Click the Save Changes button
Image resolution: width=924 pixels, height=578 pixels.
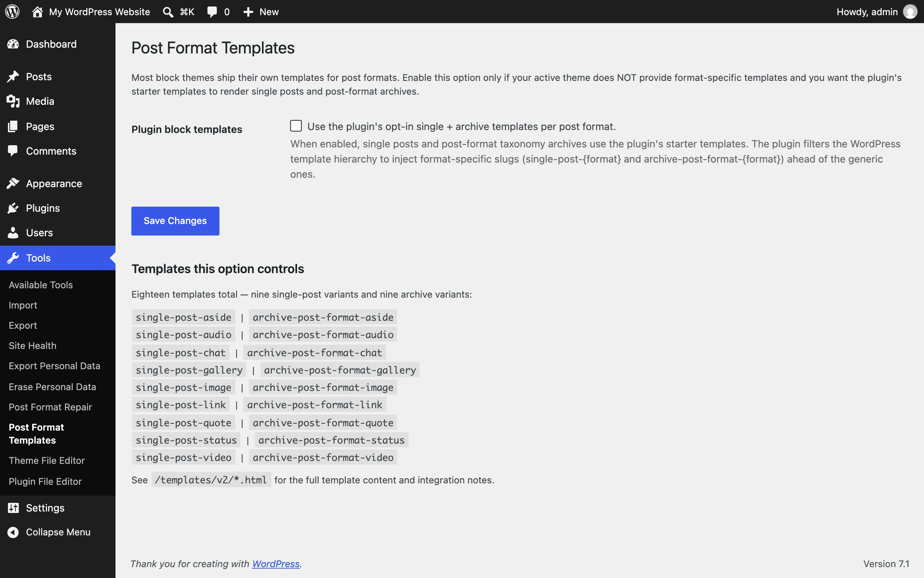(175, 221)
